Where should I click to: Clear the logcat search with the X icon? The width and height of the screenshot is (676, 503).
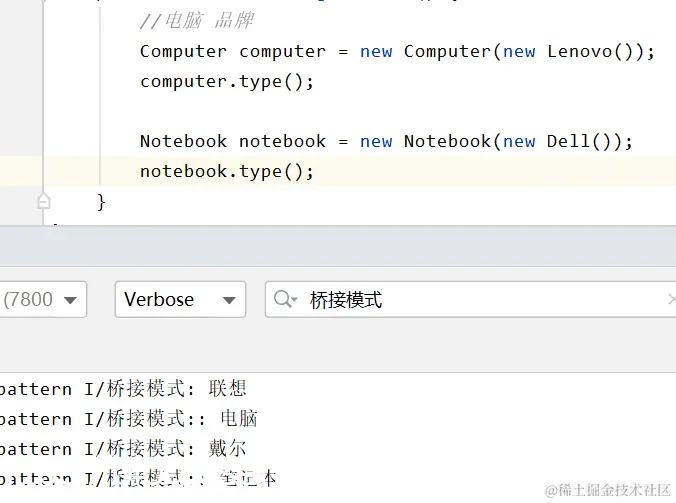[672, 299]
